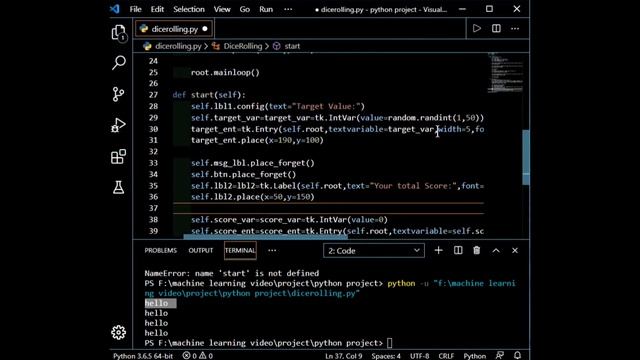Click the code minimap preview

tap(505, 73)
